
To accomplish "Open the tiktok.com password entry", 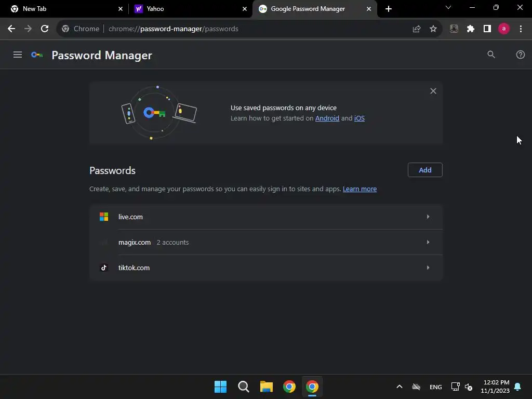I will coord(266,268).
